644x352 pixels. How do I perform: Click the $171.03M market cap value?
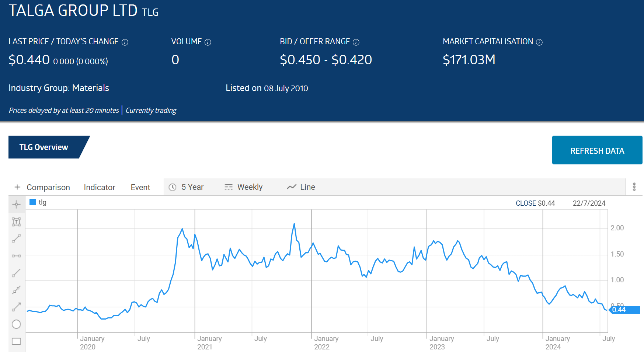click(469, 60)
